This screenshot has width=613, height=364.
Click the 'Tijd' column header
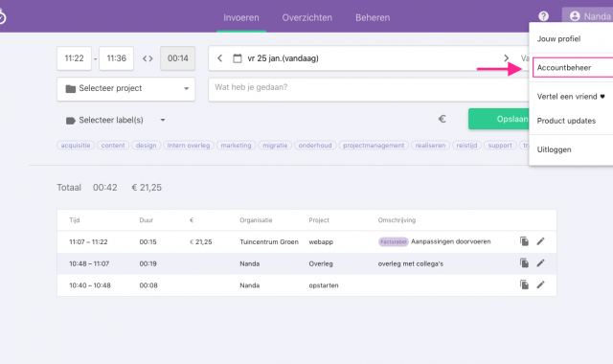coord(75,220)
